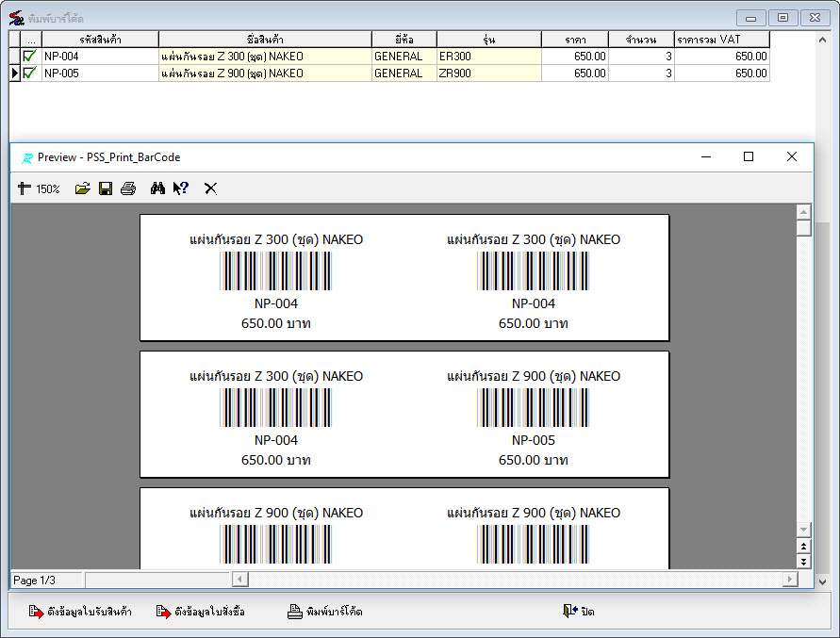Select the row indicator arrow for NP-005
The image size is (840, 638).
tap(14, 73)
